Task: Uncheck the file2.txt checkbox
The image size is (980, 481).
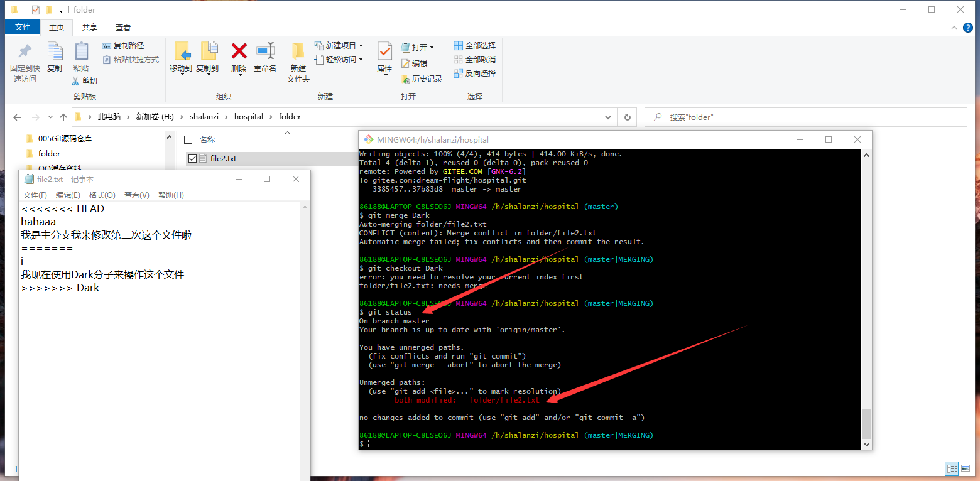Action: (192, 159)
